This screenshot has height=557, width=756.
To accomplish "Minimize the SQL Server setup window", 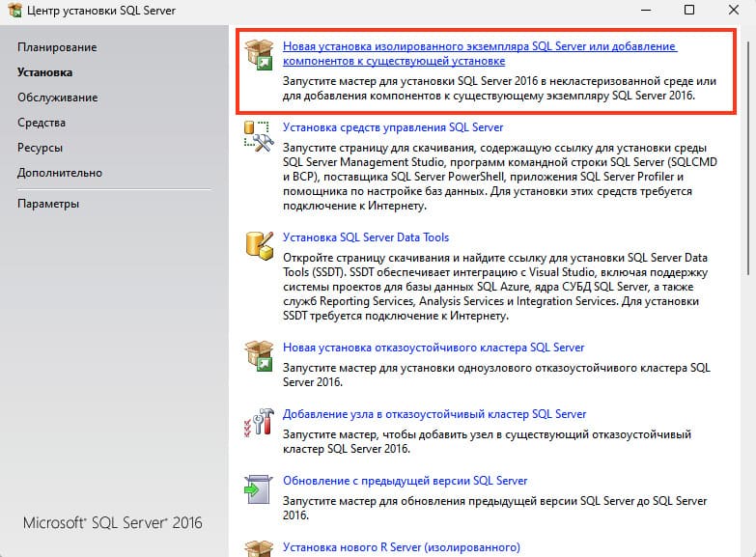I will 646,10.
